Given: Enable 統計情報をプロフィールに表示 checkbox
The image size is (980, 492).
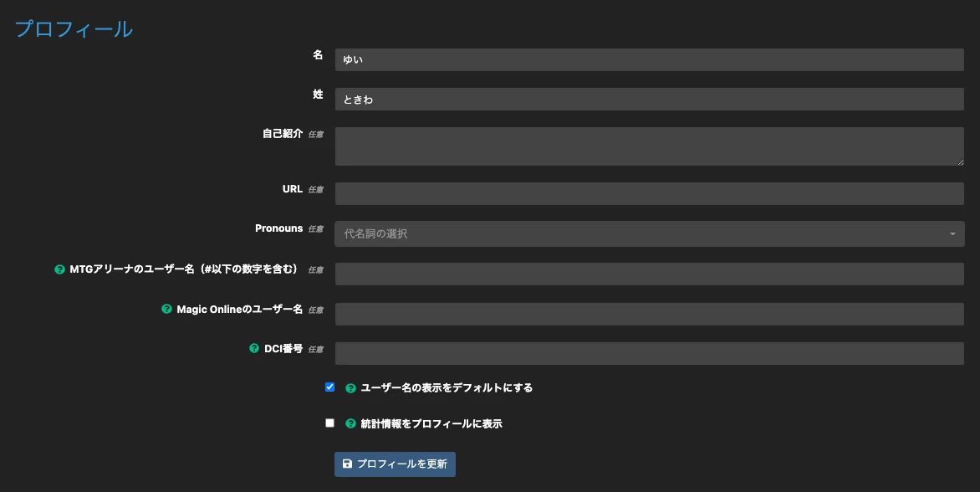Looking at the screenshot, I should (x=330, y=423).
